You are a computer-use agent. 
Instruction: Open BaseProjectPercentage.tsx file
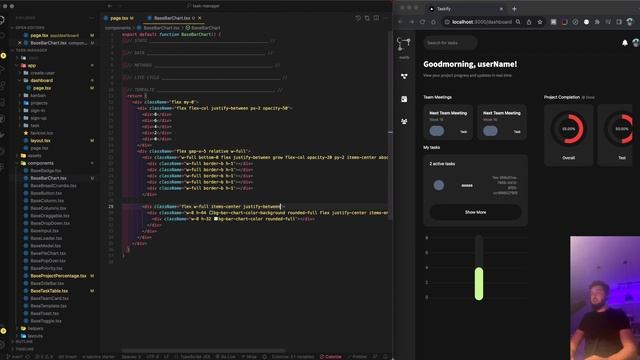(58, 276)
